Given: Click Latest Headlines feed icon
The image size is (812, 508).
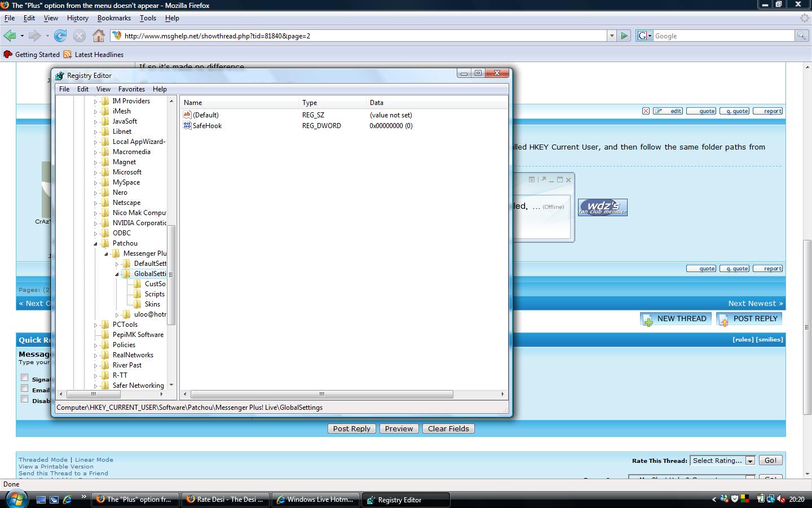Looking at the screenshot, I should click(x=67, y=55).
